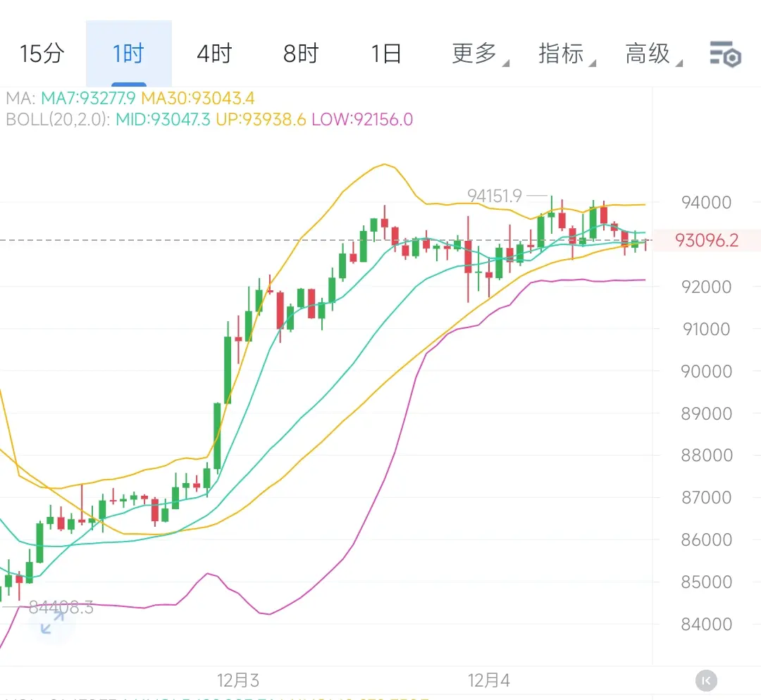Click the 12月3 date label
This screenshot has width=761, height=700.
238,680
